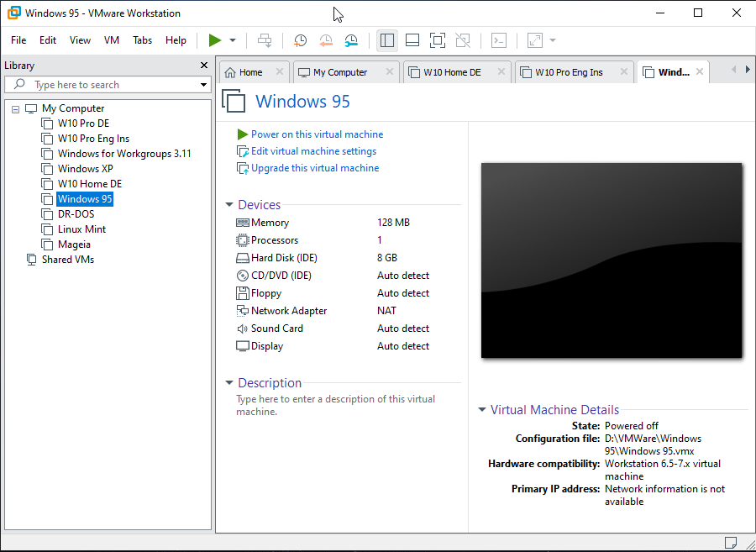The height and width of the screenshot is (552, 756).
Task: Open the VM menu
Action: (112, 40)
